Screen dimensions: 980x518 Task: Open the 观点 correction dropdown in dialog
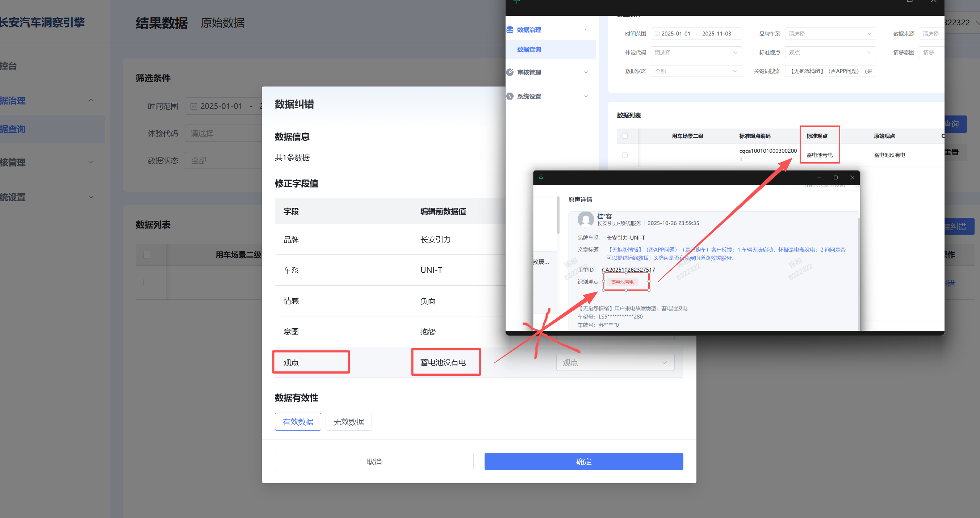click(615, 362)
